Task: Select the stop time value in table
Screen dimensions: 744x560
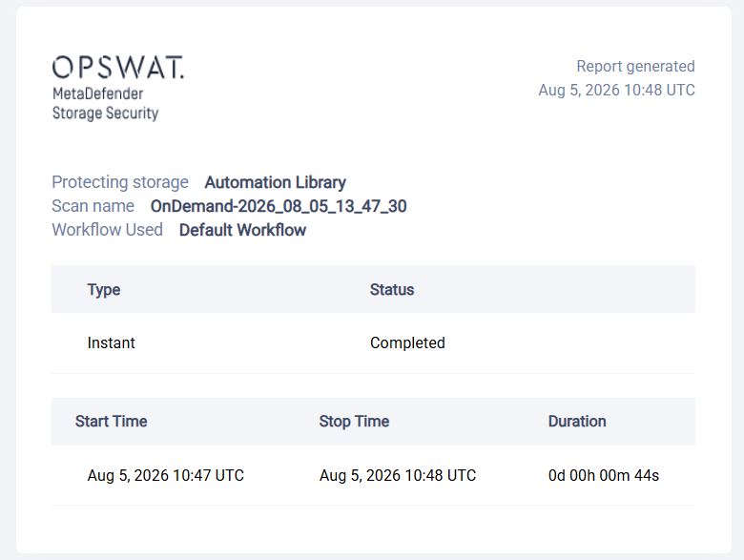Action: click(x=398, y=475)
